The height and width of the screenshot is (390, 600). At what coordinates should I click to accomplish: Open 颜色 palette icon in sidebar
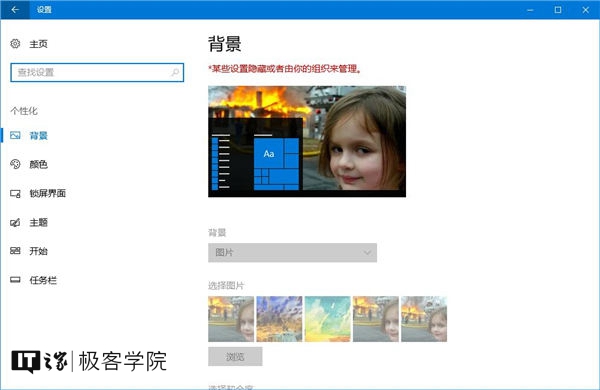coord(15,164)
